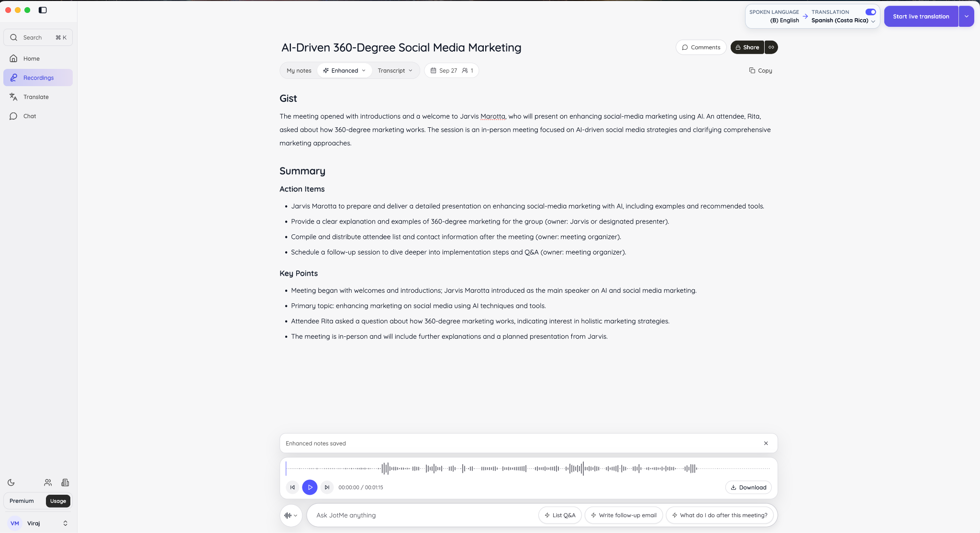Skip to next track button
This screenshot has width=980, height=533.
click(327, 487)
